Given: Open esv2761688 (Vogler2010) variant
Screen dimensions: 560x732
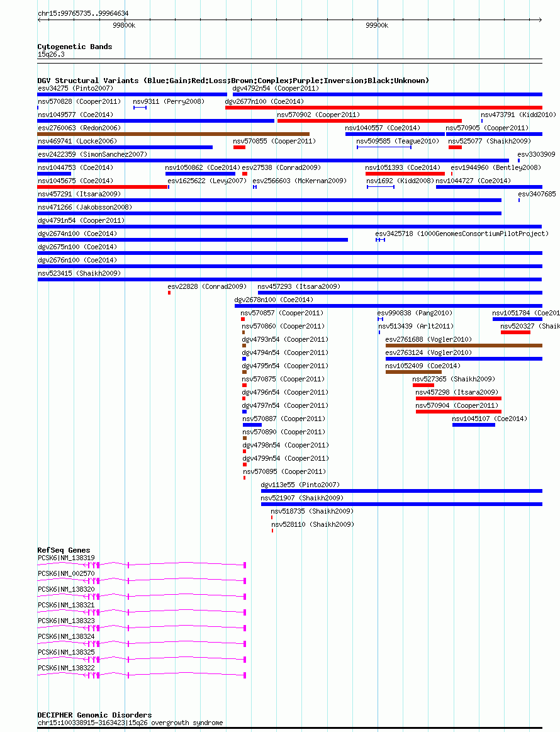Looking at the screenshot, I should pos(429,339).
